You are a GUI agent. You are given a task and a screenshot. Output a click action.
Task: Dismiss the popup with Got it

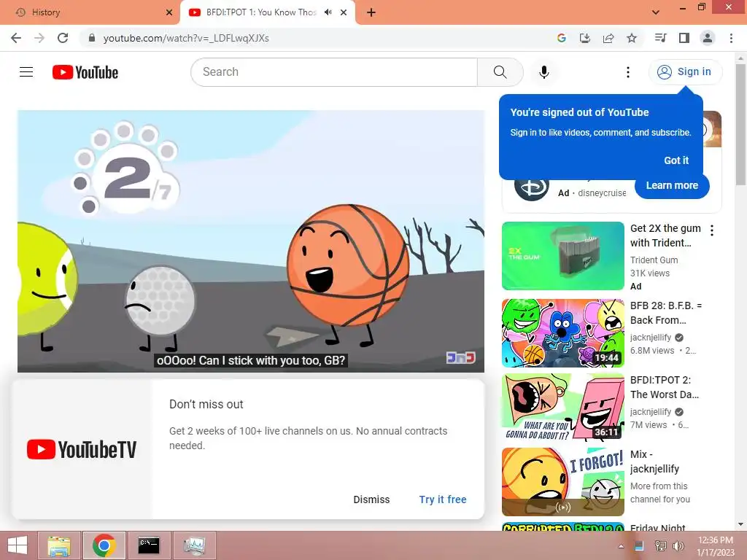[676, 160]
